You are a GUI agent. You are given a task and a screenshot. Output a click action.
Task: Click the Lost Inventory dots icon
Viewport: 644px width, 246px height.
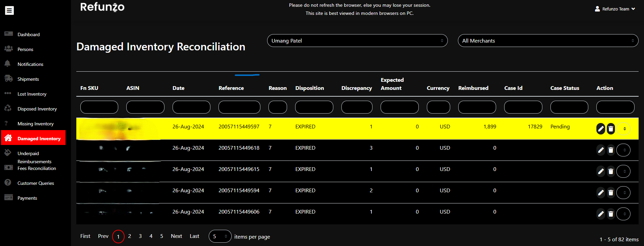[8, 93]
